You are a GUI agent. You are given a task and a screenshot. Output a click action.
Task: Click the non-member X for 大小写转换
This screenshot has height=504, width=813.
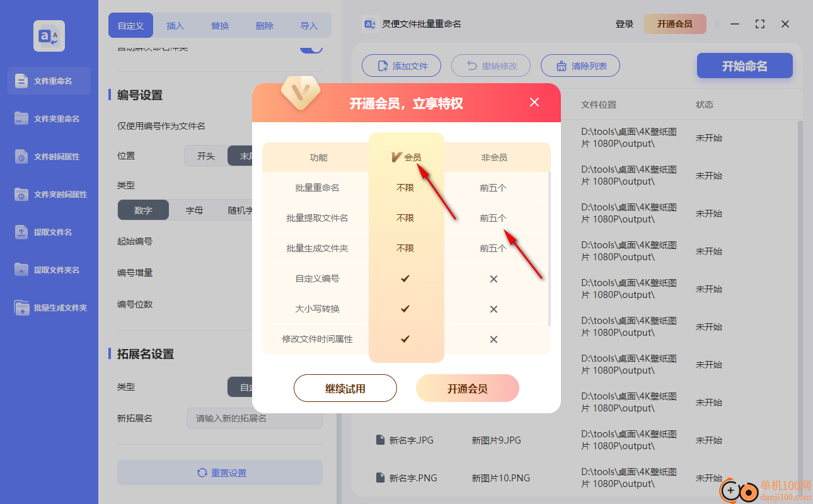tap(493, 309)
